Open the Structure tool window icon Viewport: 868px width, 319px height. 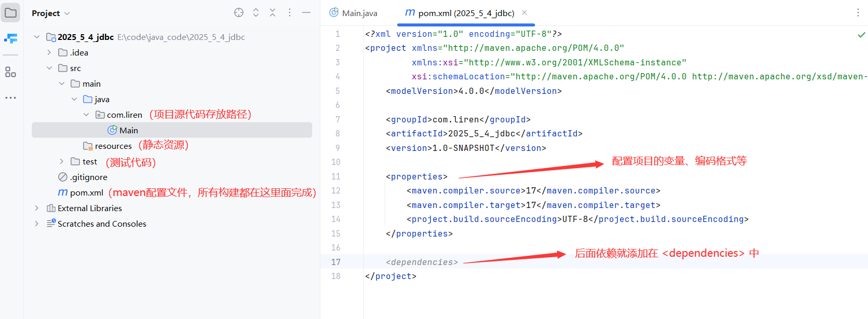point(10,72)
